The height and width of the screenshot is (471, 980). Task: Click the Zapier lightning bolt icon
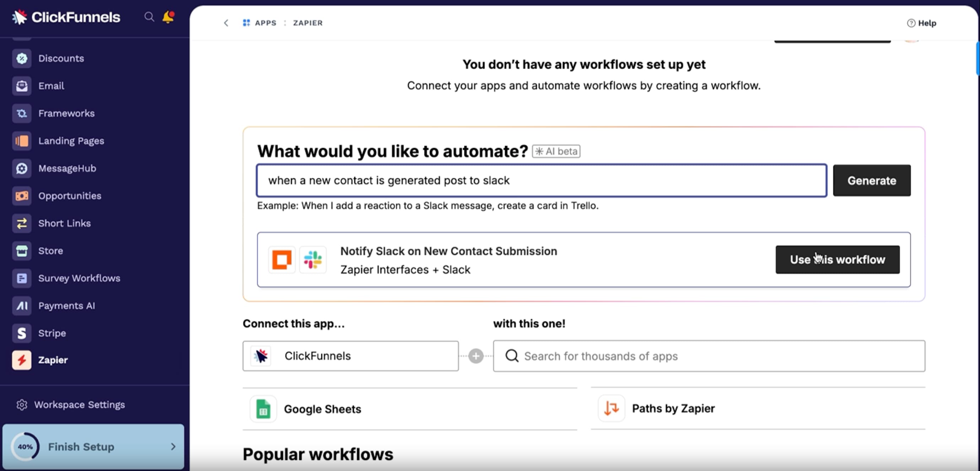pos(22,360)
